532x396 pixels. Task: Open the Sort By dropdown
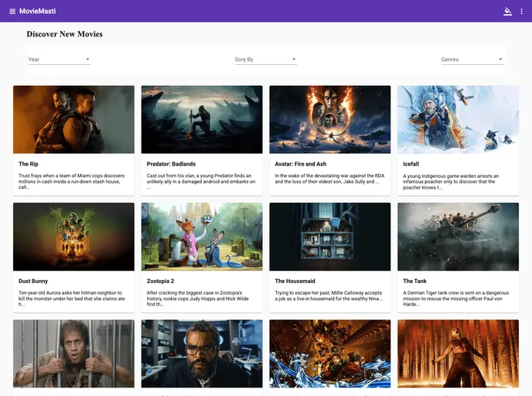[x=265, y=60]
